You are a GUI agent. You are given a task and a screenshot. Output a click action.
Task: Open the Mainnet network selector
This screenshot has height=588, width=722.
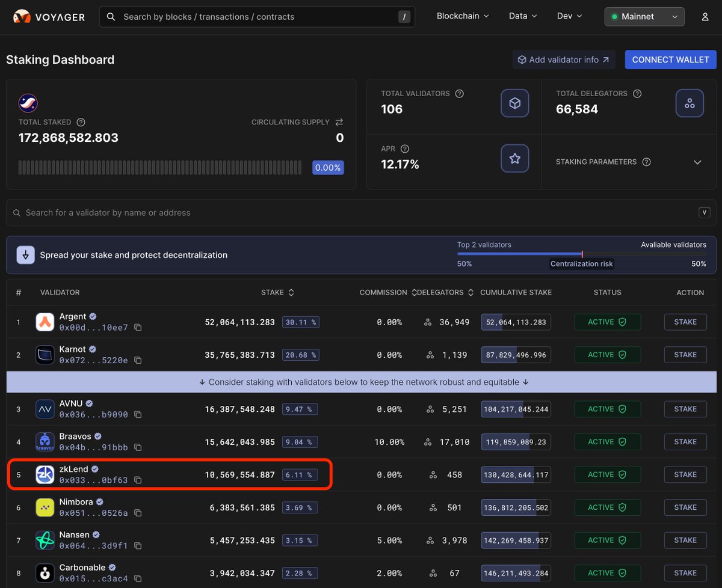[644, 16]
